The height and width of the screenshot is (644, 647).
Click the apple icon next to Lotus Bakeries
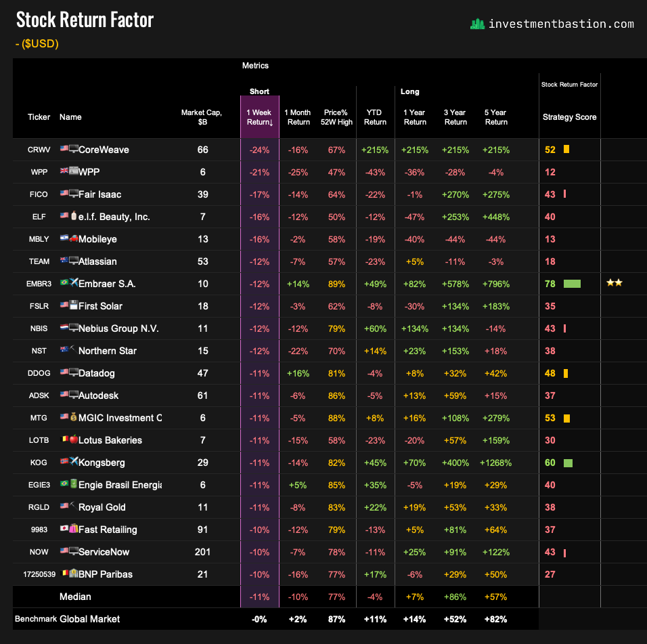(74, 439)
